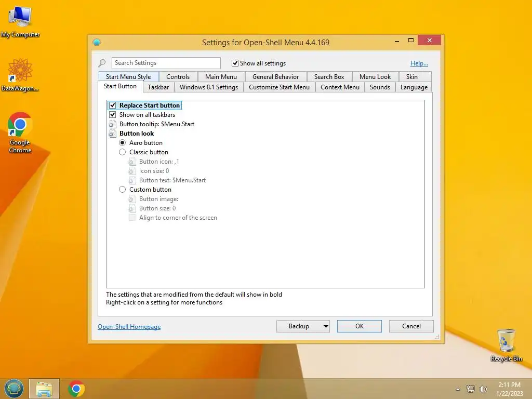Launch Google Chrome desktop shortcut

click(20, 132)
